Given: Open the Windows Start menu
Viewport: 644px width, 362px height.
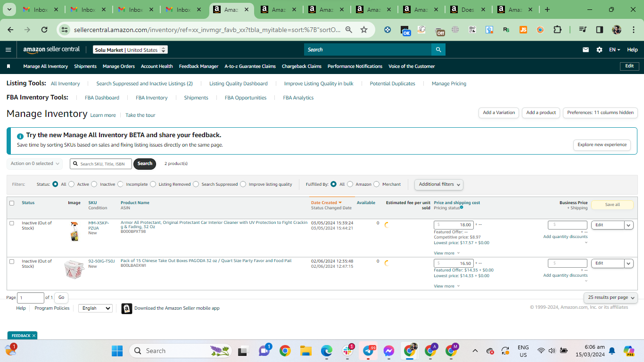Looking at the screenshot, I should [117, 351].
